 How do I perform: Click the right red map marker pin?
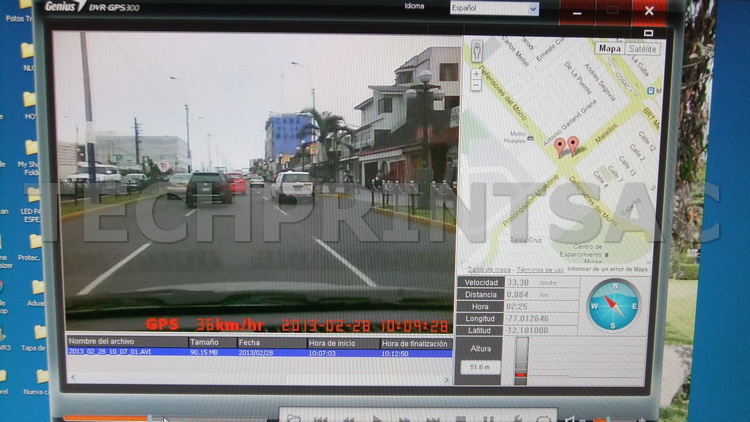(x=573, y=145)
